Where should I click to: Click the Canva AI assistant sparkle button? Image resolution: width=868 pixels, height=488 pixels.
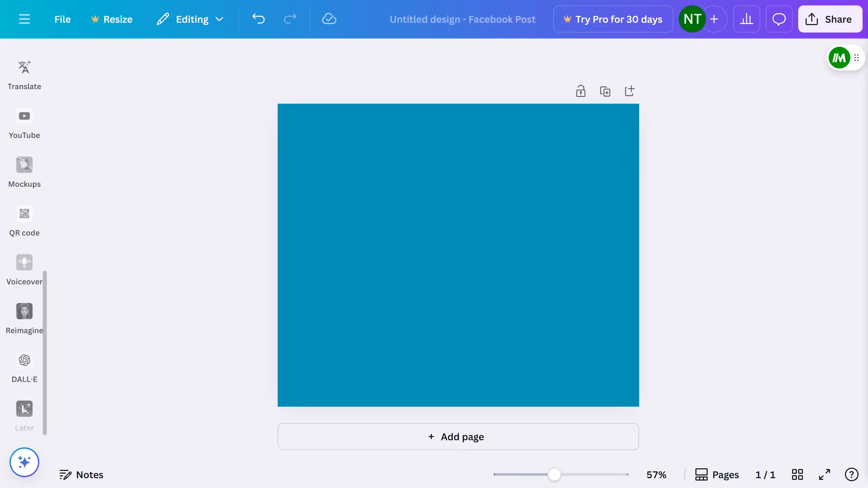(24, 462)
